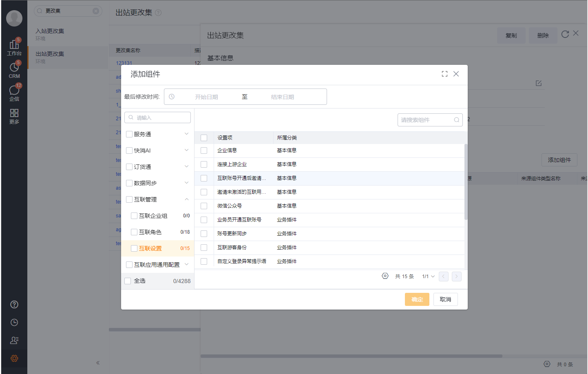Open the settings gear in the sidebar

[14, 359]
